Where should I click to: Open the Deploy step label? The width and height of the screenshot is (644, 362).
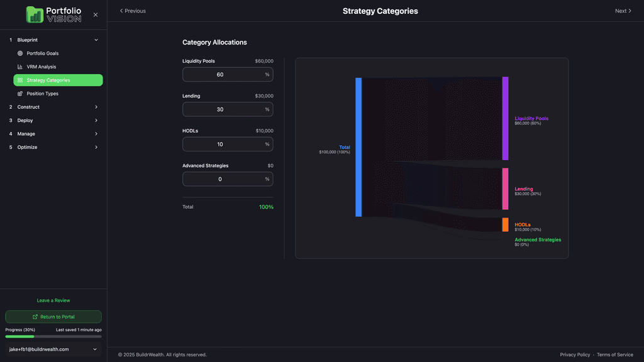pos(25,120)
